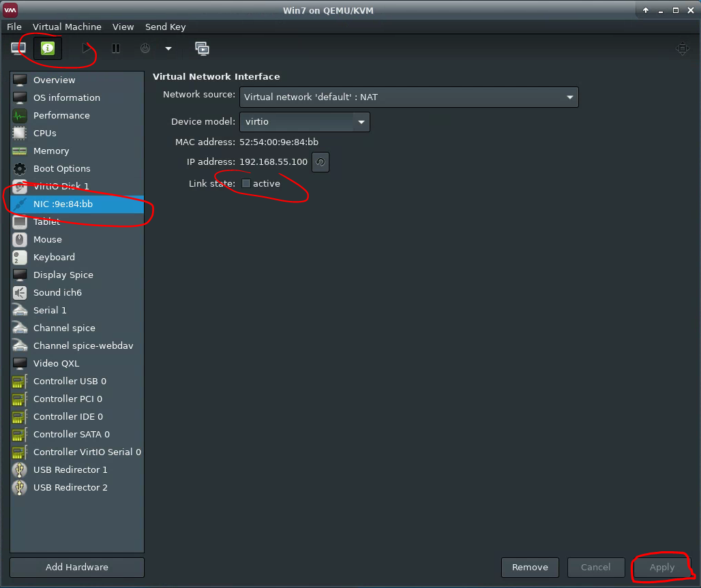
Task: Select Video QXL entry
Action: 77,364
